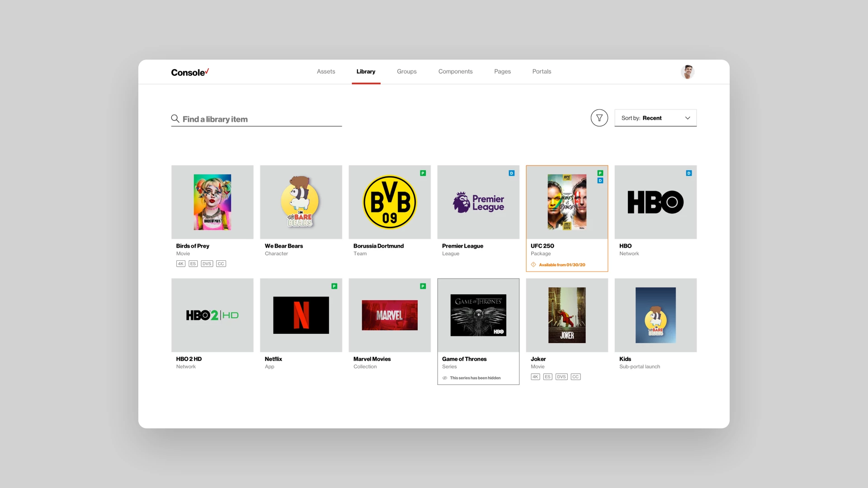The image size is (868, 488).
Task: Select the Borussia Dortmund BVB logo thumbnail
Action: click(390, 202)
